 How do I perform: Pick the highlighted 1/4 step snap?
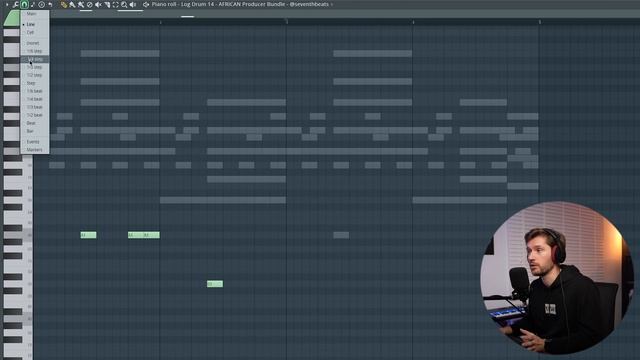35,59
